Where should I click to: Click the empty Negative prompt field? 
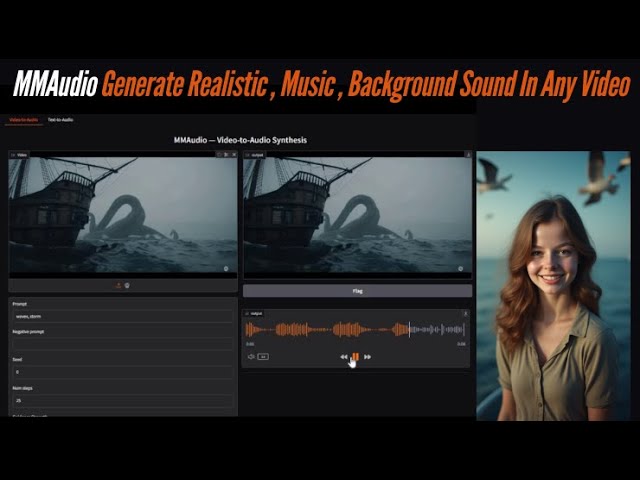click(x=123, y=344)
